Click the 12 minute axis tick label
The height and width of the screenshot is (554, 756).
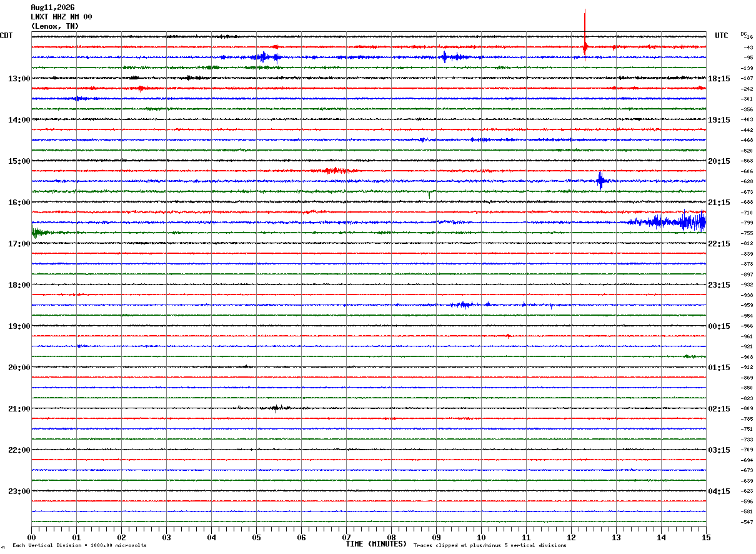(571, 538)
